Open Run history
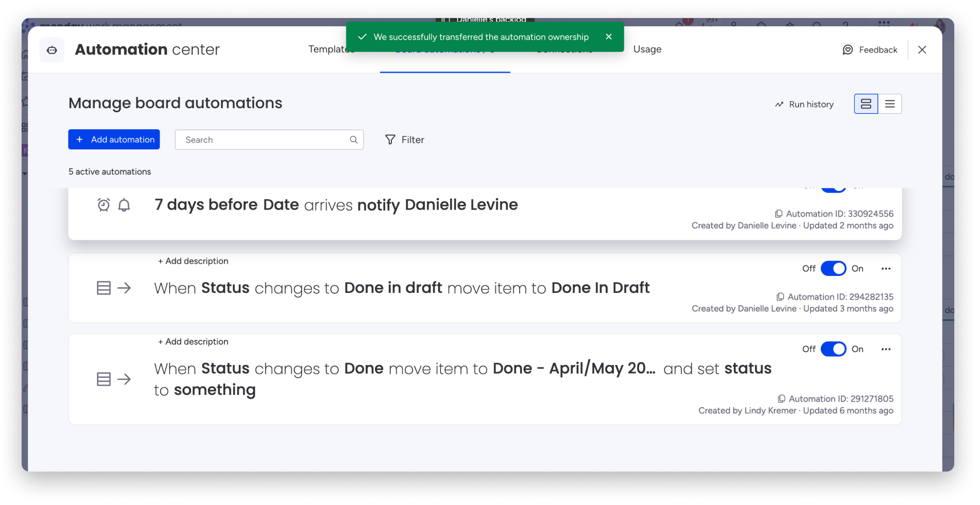 click(804, 105)
